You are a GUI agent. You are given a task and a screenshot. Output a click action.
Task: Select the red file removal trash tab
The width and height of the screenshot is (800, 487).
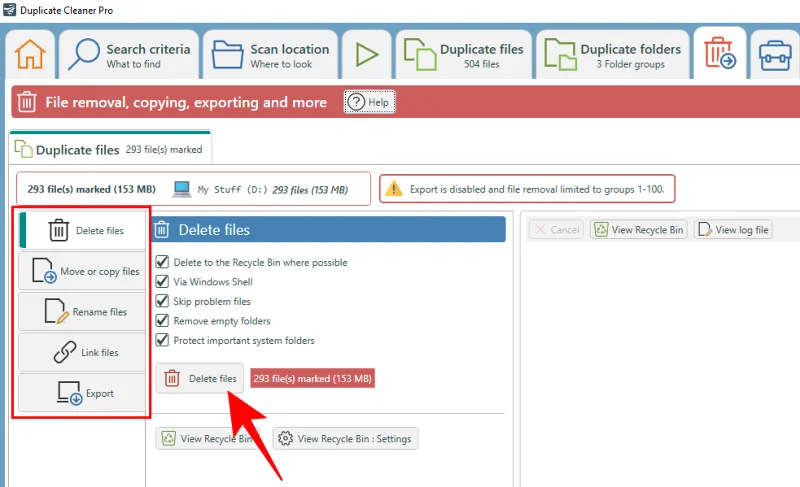[720, 53]
